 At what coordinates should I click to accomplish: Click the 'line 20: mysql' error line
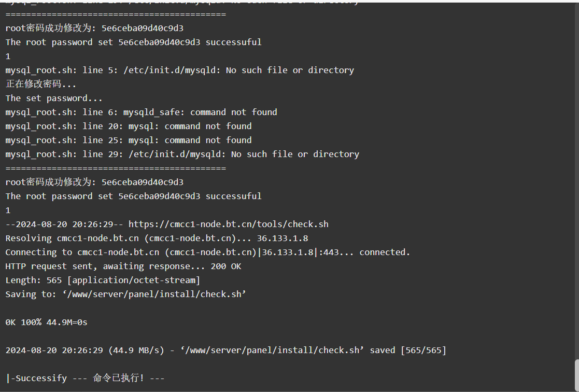coord(129,127)
